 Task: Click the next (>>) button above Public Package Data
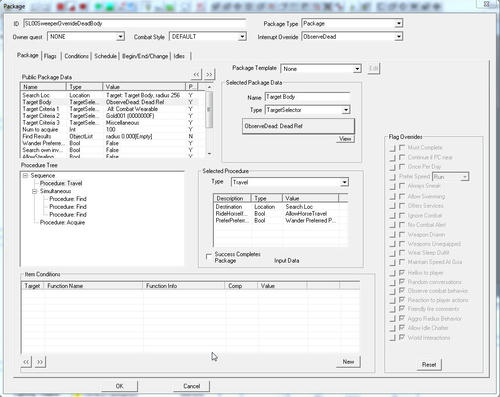[209, 74]
